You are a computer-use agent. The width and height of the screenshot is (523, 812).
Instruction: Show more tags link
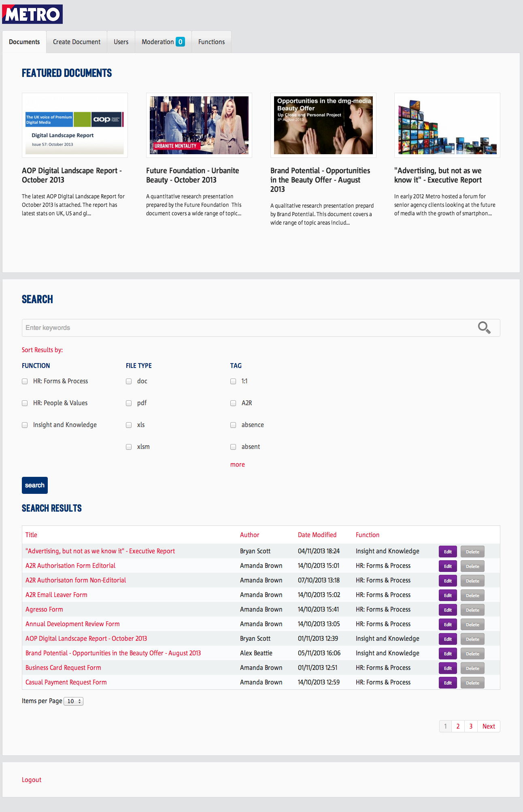point(238,465)
